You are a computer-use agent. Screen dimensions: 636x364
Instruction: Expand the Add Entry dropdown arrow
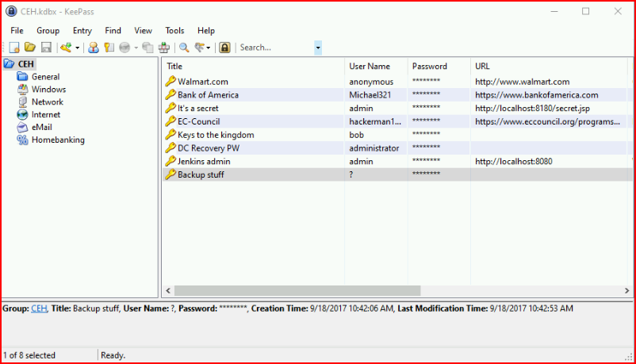(77, 48)
